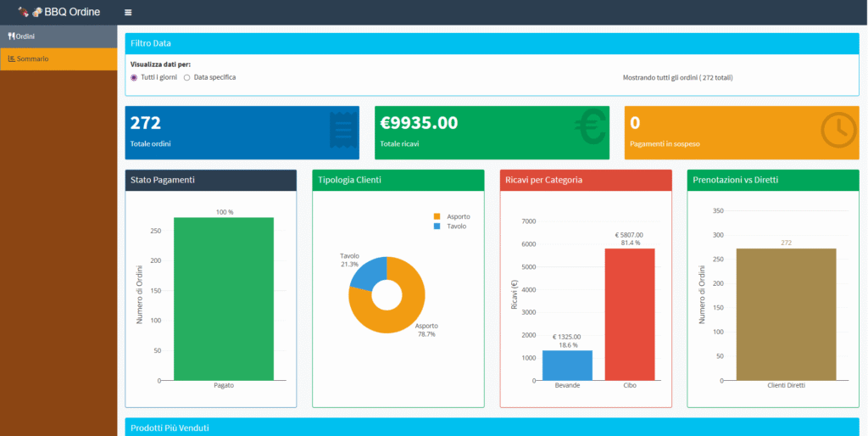Click the Clienti Diretti bar
868x436 pixels.
[x=786, y=314]
